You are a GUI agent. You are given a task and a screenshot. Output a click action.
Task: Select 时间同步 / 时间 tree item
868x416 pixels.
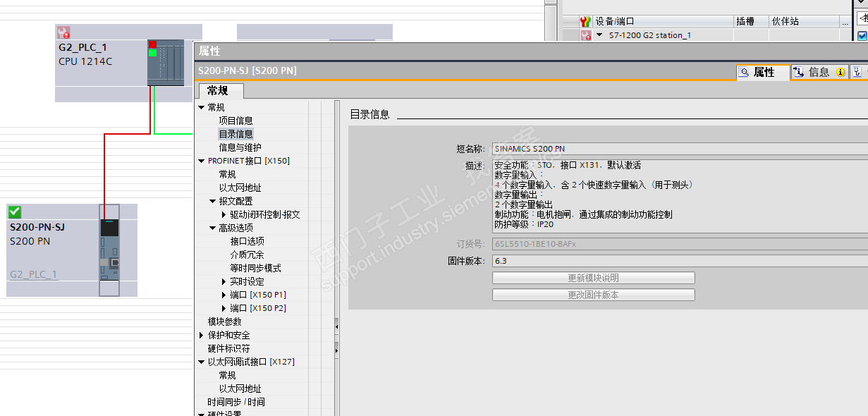[236, 402]
